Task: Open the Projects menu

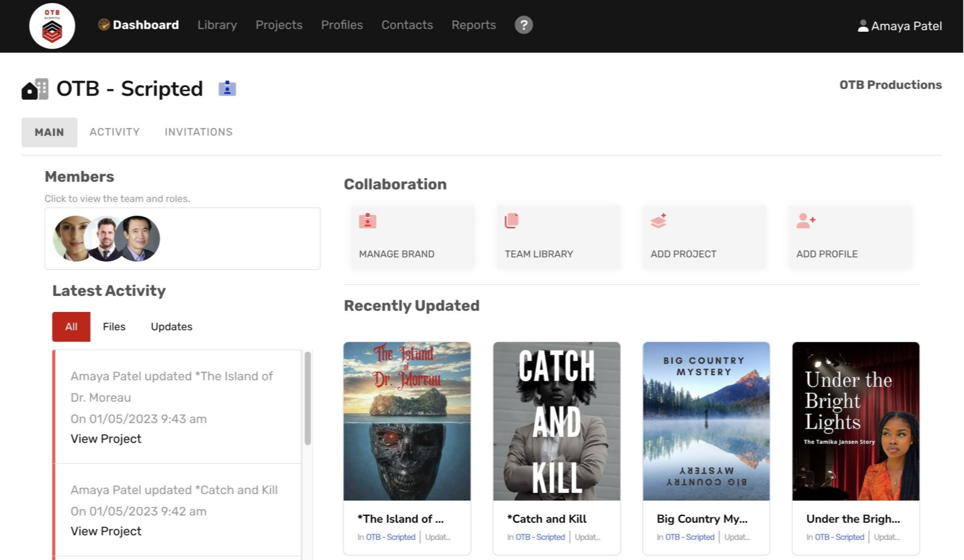Action: pyautogui.click(x=279, y=25)
